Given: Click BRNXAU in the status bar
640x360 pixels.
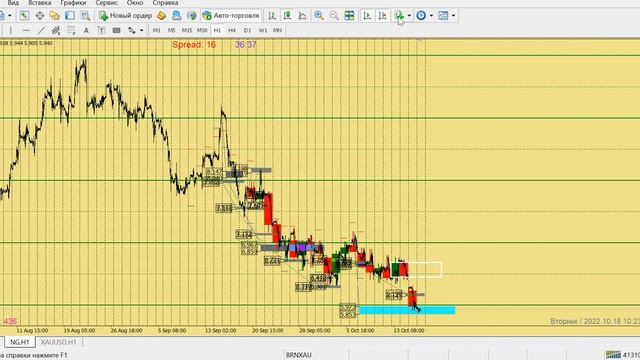Looking at the screenshot, I should coord(299,355).
